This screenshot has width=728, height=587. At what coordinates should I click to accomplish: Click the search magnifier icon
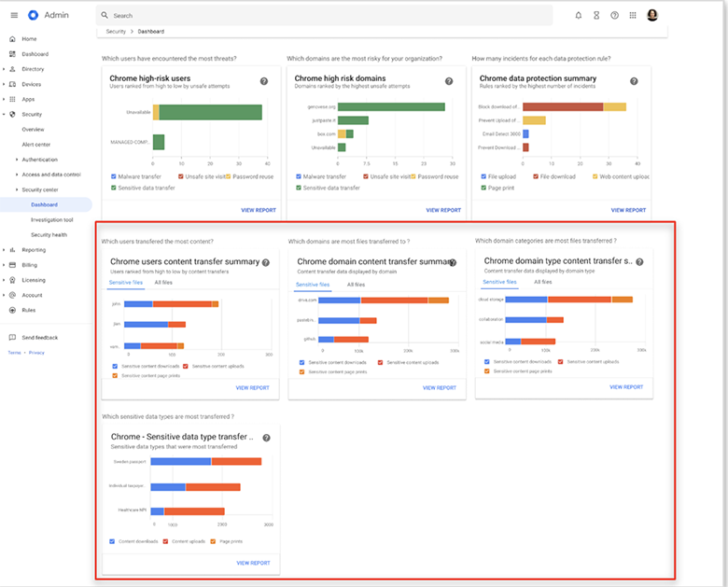point(105,15)
